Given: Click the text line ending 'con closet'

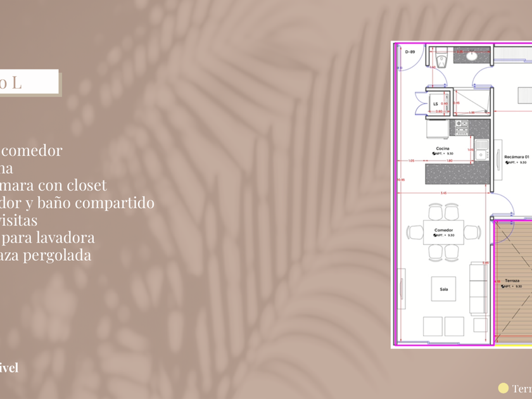Looking at the screenshot, I should point(54,185).
